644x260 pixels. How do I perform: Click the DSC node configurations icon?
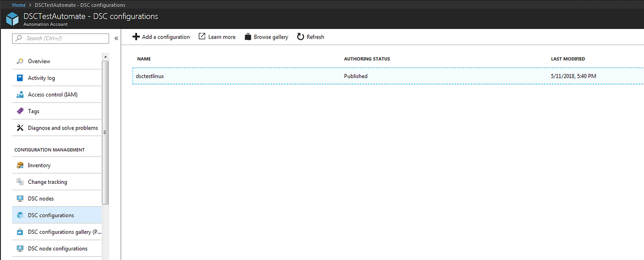[20, 249]
